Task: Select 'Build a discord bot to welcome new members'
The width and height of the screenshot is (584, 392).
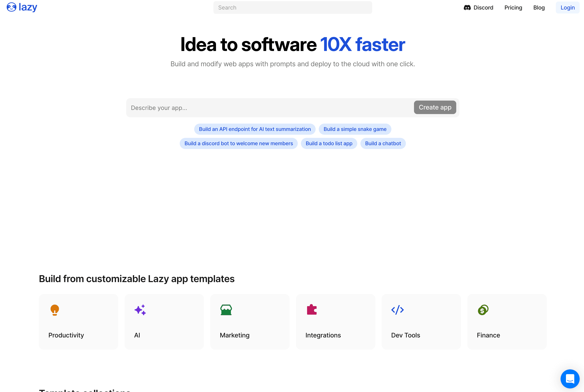Action: [x=238, y=143]
